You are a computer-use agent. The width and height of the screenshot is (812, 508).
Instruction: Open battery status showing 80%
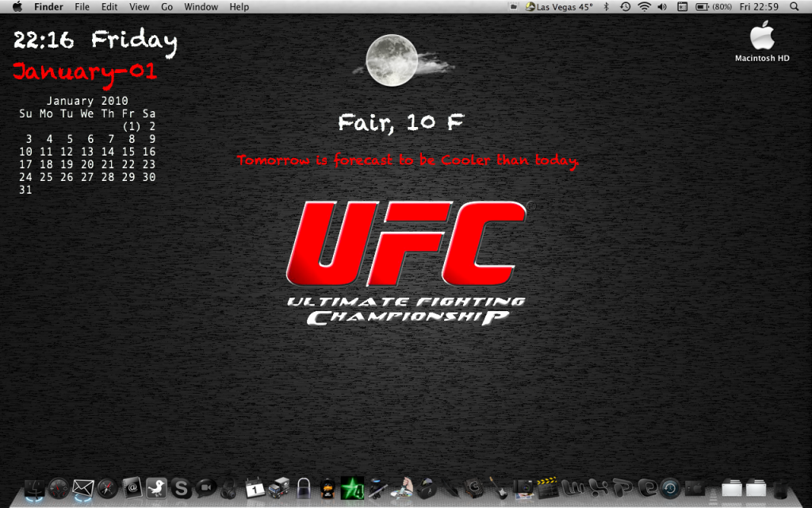point(713,6)
